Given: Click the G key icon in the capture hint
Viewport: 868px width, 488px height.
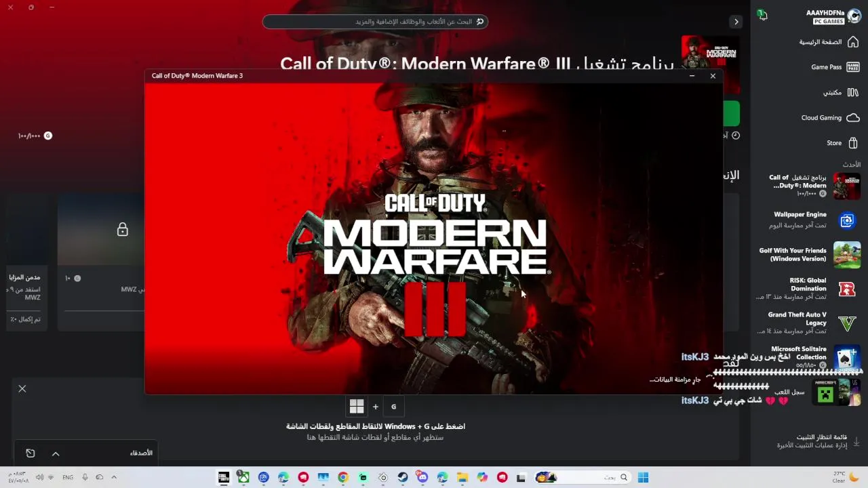Looking at the screenshot, I should 393,407.
